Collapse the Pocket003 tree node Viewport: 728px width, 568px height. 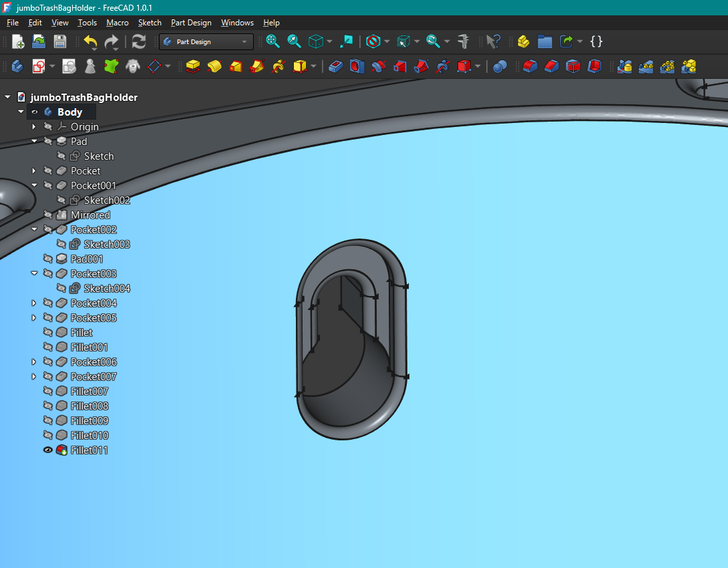[34, 273]
